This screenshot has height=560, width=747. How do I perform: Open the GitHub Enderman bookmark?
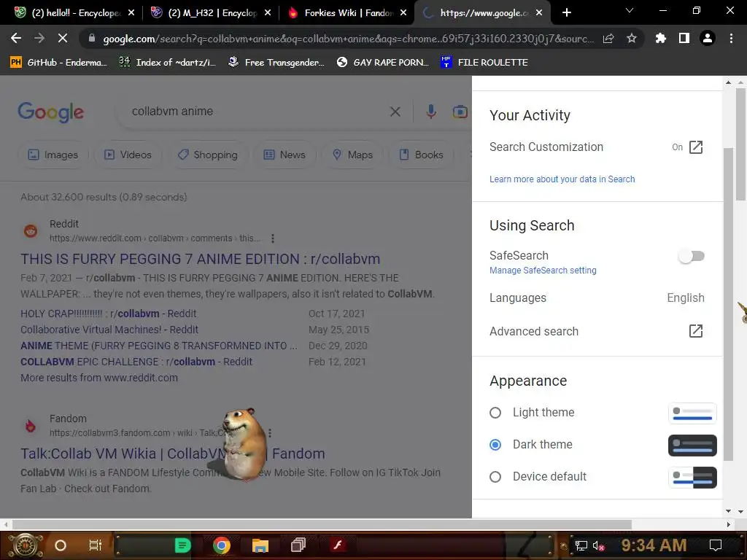coord(59,63)
